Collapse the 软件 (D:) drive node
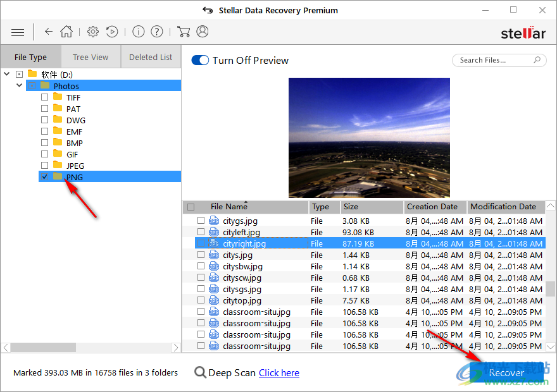Viewport: 557px width, 392px height. (7, 74)
